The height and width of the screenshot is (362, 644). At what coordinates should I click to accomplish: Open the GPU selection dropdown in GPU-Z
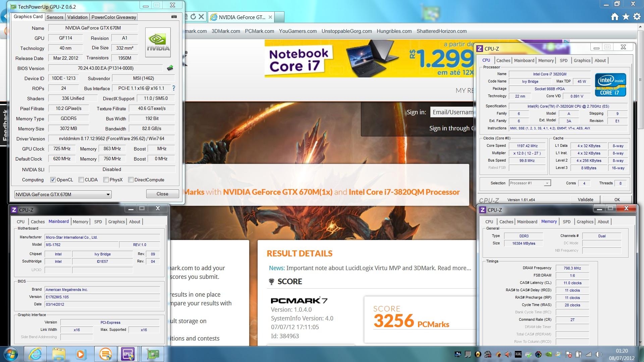(63, 194)
